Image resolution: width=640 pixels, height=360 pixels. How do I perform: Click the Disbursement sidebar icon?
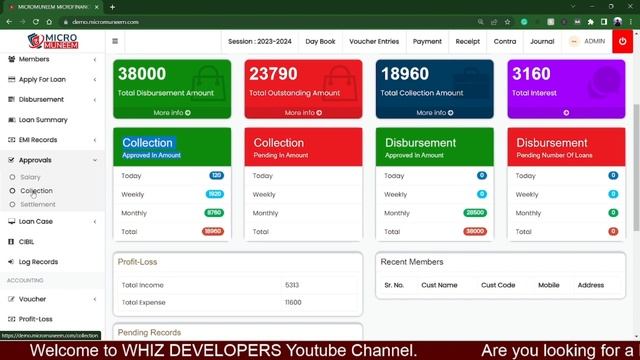tap(11, 99)
